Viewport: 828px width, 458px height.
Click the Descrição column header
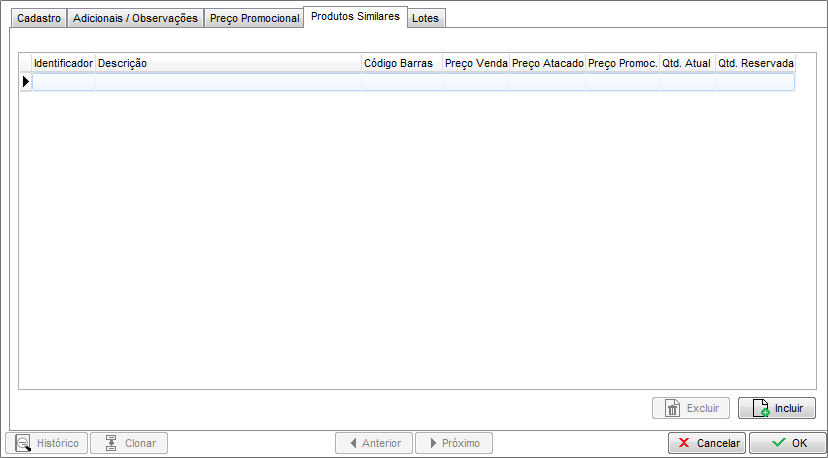[228, 63]
